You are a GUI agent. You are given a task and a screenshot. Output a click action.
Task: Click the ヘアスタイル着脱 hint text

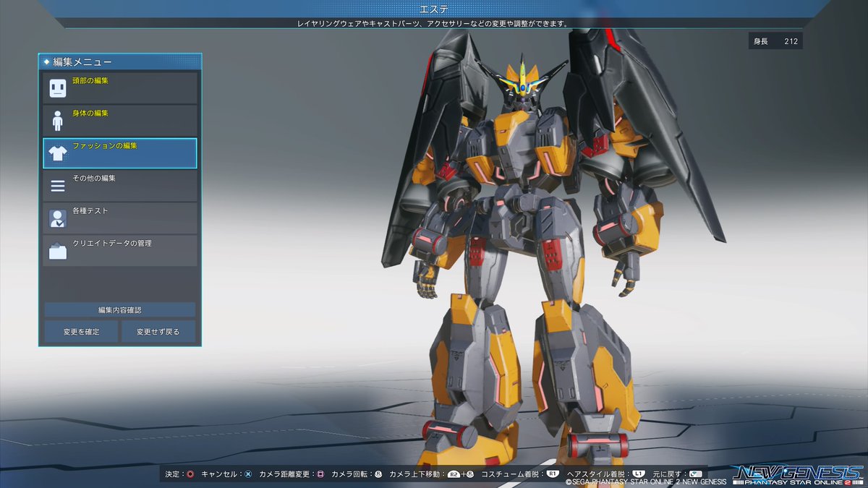[x=597, y=474]
